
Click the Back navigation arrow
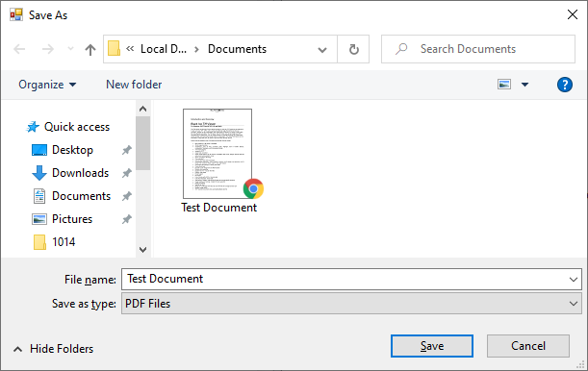(x=19, y=49)
